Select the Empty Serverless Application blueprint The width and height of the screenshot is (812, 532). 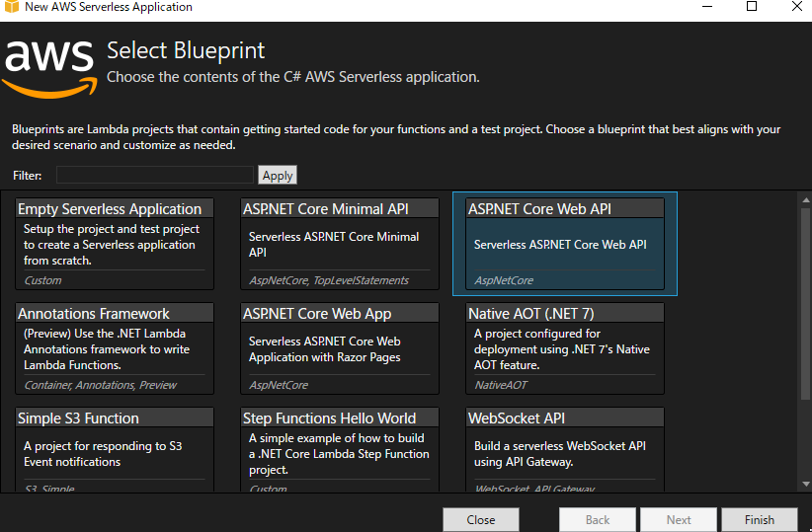click(x=115, y=244)
